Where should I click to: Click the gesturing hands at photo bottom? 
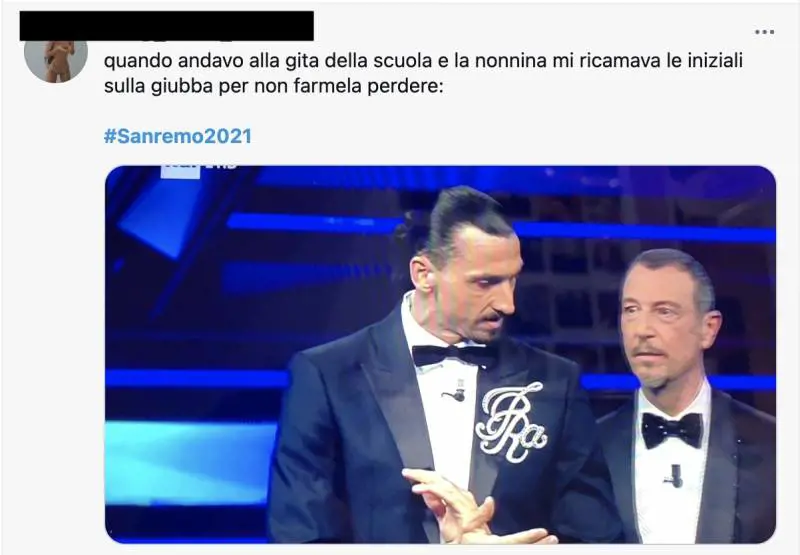click(472, 508)
